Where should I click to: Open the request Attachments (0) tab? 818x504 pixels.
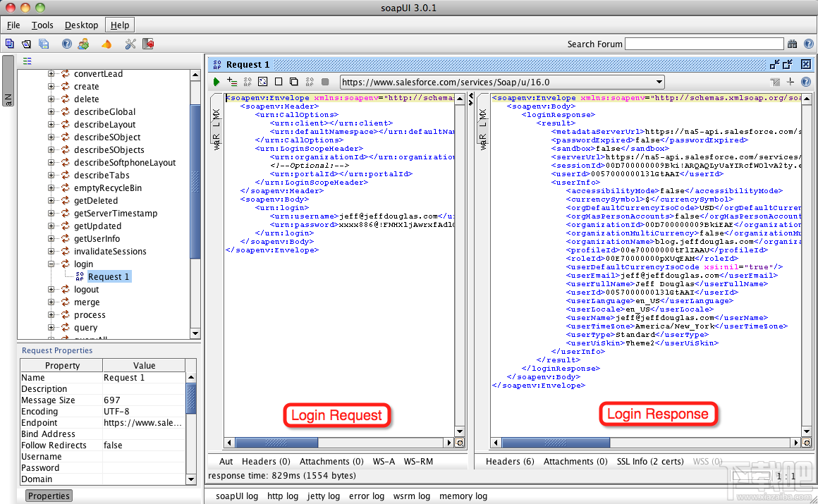point(331,461)
